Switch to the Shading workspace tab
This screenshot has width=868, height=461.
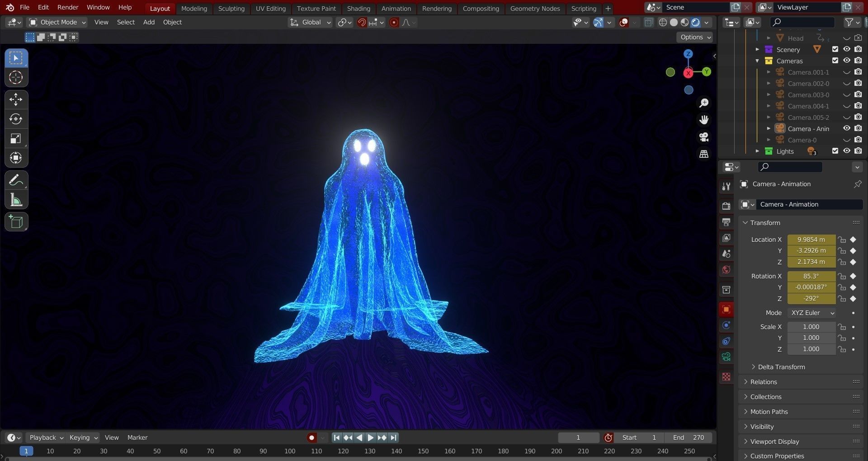tap(359, 9)
